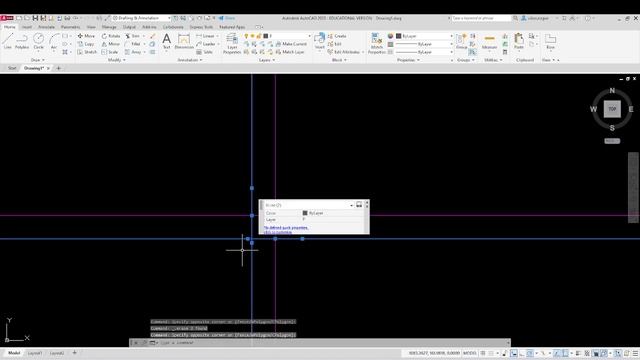Screen dimensions: 640x360
Task: Select the Circle tool
Action: (x=38, y=41)
